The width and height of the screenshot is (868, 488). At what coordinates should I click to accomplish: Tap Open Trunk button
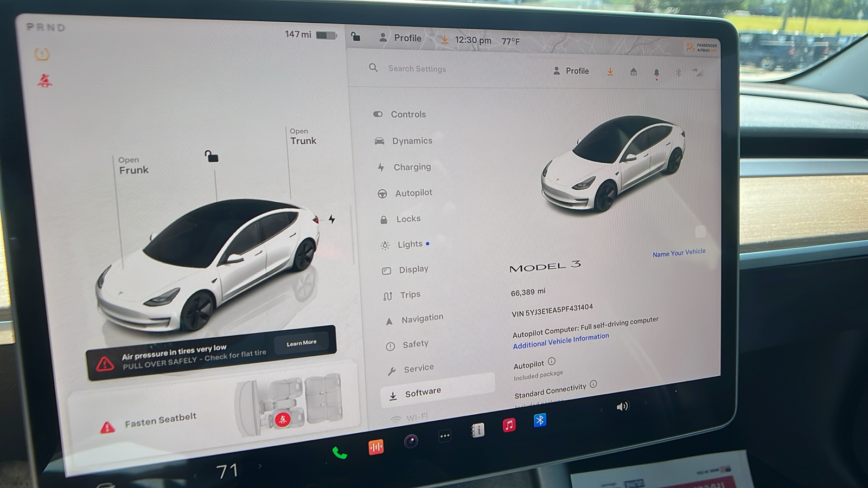click(303, 137)
